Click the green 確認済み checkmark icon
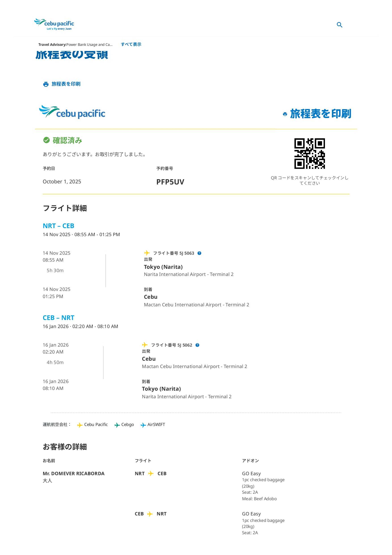The image size is (392, 555). coord(46,140)
